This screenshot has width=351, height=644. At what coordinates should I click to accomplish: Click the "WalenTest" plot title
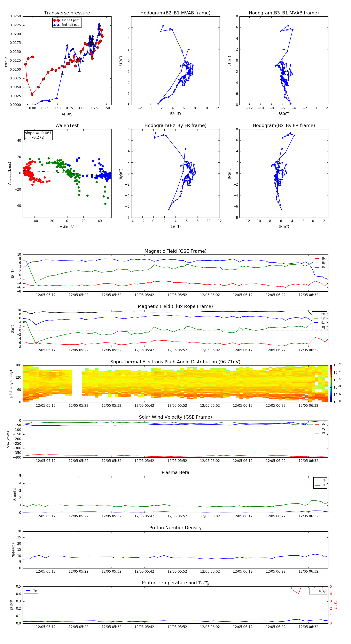point(67,125)
